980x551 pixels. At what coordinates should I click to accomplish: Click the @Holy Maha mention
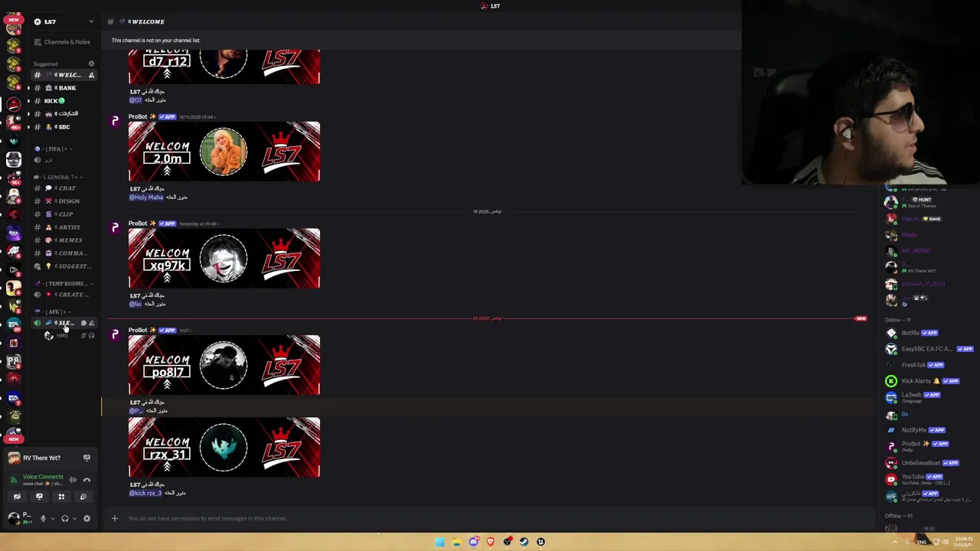[146, 197]
